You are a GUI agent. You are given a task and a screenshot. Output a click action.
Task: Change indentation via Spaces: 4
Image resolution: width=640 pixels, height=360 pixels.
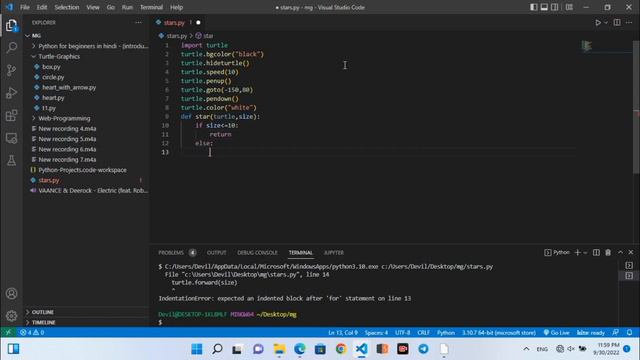coord(376,333)
